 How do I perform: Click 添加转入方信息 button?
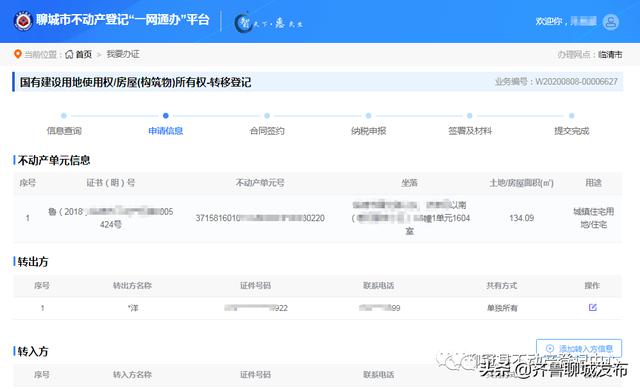579,348
